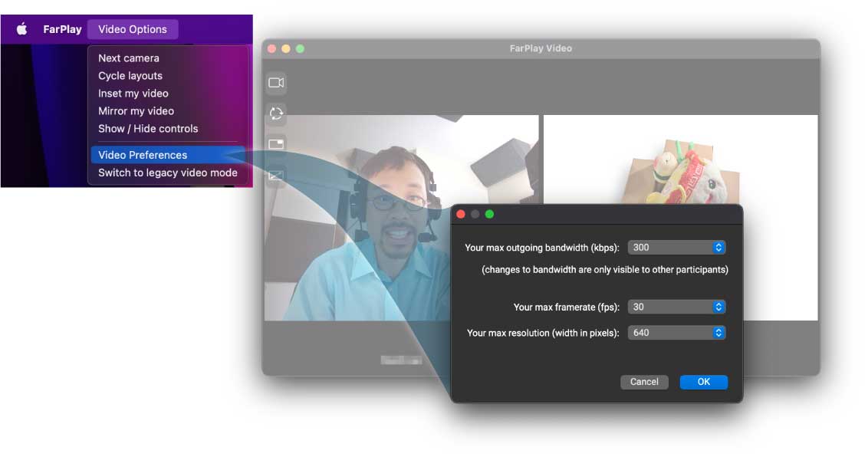The image size is (868, 457).
Task: Toggle Show / Hide controls
Action: click(148, 129)
